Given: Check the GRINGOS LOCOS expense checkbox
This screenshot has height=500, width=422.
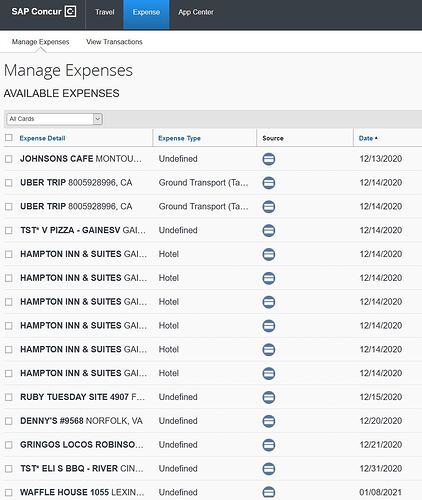Looking at the screenshot, I should (9, 445).
